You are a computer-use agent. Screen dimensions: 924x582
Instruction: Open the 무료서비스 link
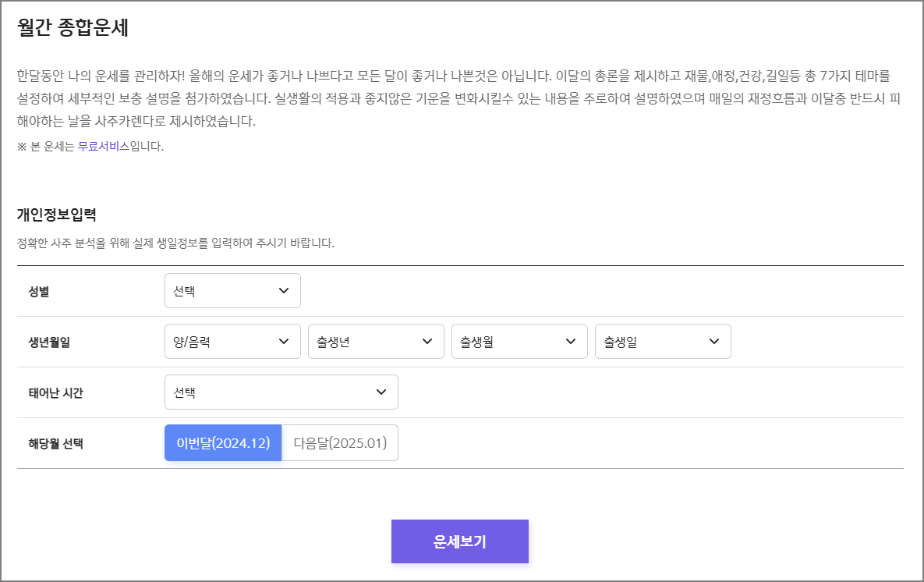tap(105, 145)
